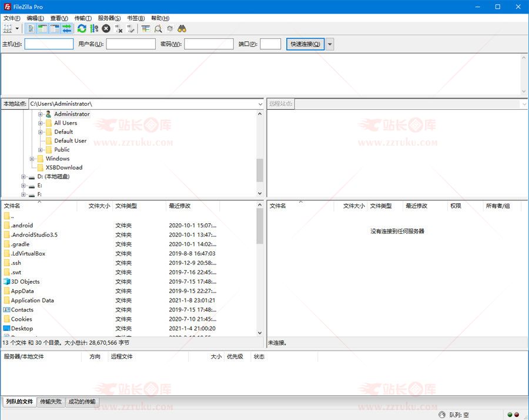Screen dimensions: 529x420
Task: Toggle the local directory tree icon
Action: pos(42,28)
